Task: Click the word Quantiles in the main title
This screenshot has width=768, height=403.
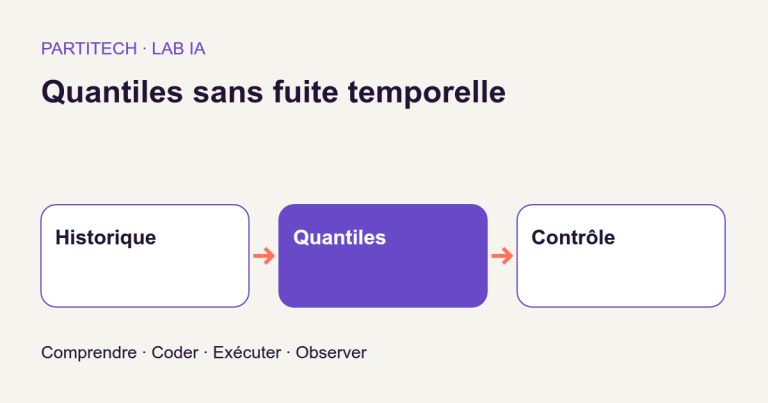Action: (x=112, y=92)
